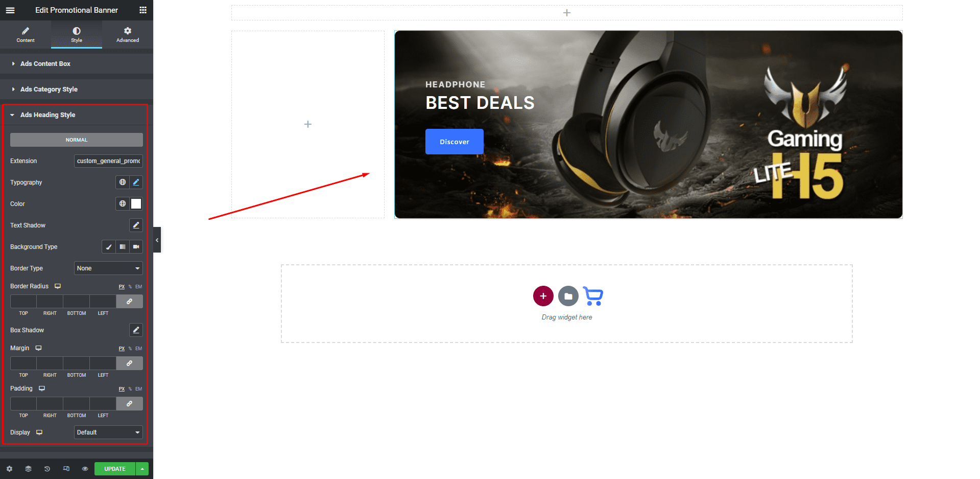Open the white Color swatch picker
The height and width of the screenshot is (479, 980).
[136, 204]
